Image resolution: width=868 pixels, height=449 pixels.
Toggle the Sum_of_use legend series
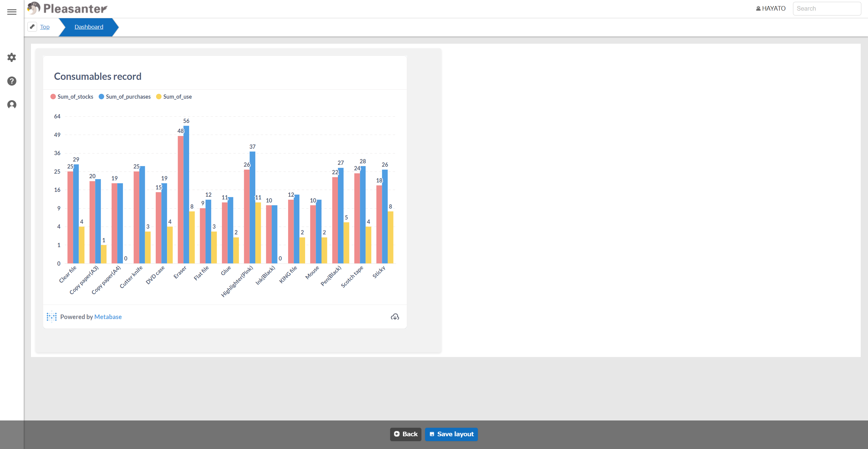174,97
